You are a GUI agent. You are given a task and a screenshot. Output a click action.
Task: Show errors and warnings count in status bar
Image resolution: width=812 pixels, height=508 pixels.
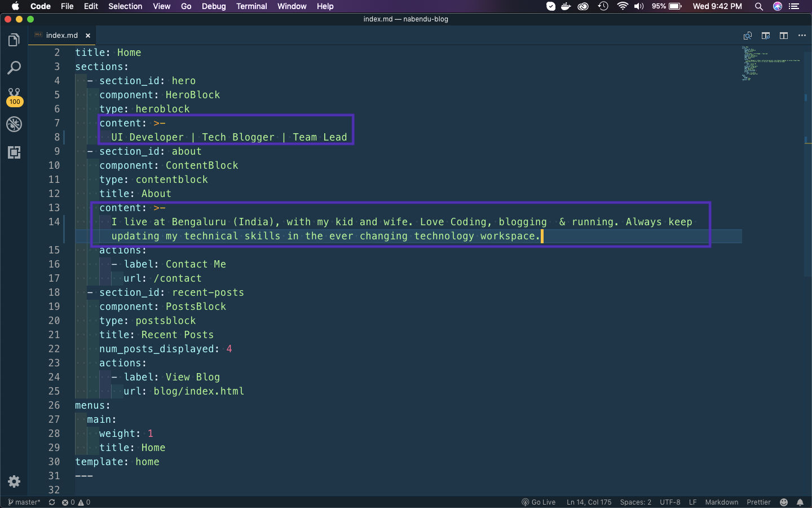click(x=76, y=502)
